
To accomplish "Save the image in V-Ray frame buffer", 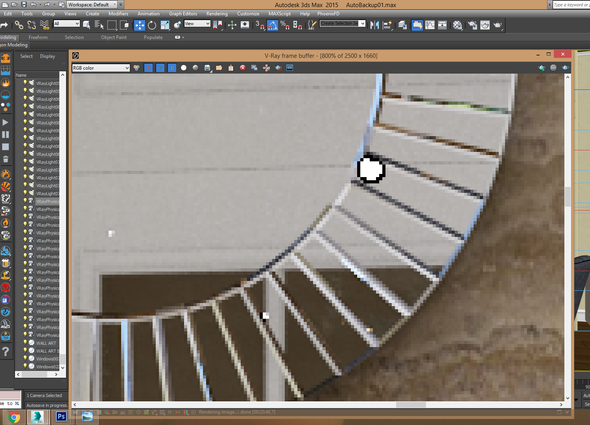I will click(207, 68).
